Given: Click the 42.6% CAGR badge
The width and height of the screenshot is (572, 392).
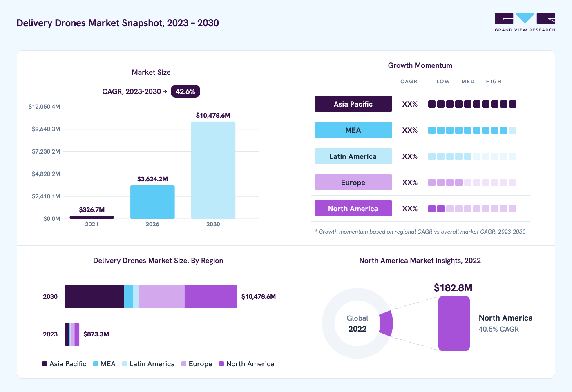Looking at the screenshot, I should click(185, 91).
